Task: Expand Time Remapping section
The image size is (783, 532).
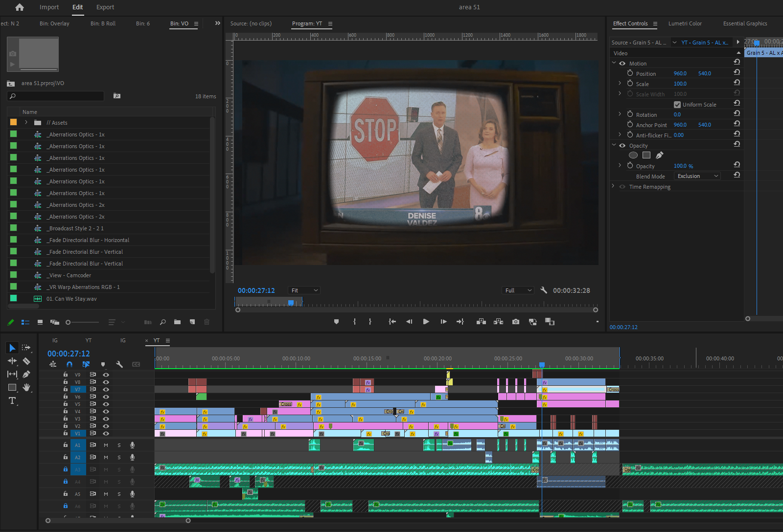Action: pos(613,186)
